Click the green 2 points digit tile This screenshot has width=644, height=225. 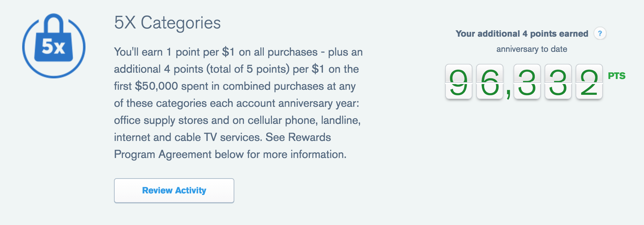(x=589, y=82)
